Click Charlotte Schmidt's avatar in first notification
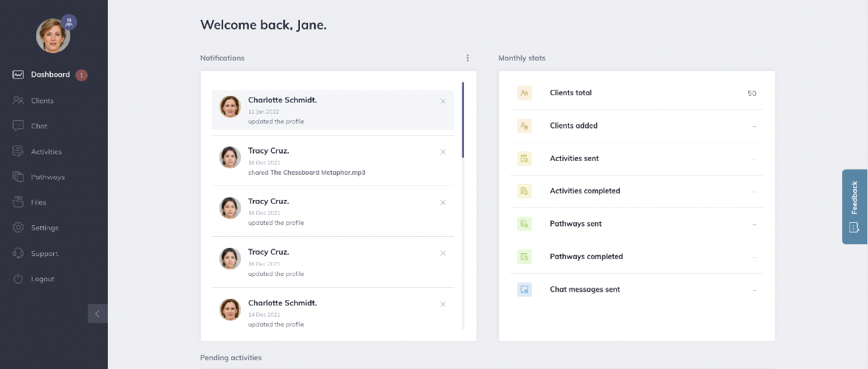 point(230,106)
